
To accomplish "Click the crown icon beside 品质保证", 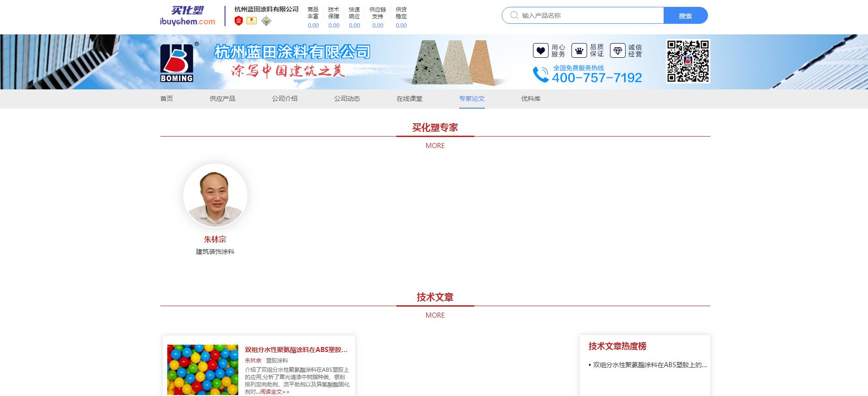I will coord(579,50).
